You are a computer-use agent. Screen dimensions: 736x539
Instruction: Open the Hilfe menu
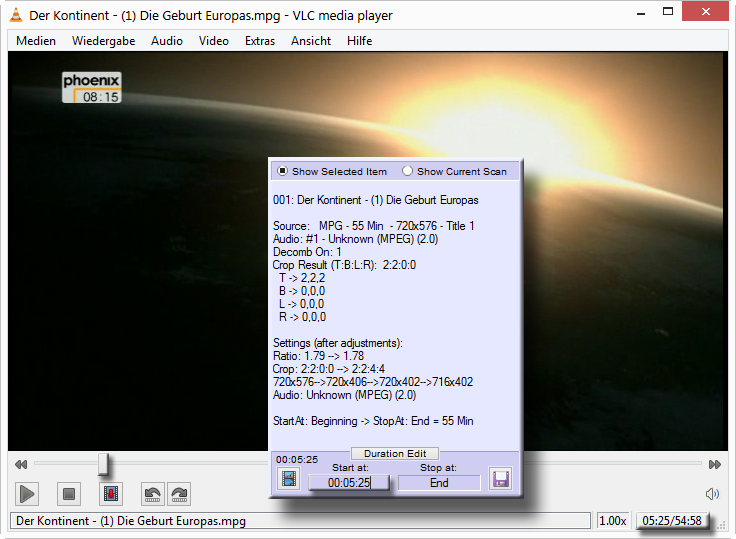click(x=360, y=41)
